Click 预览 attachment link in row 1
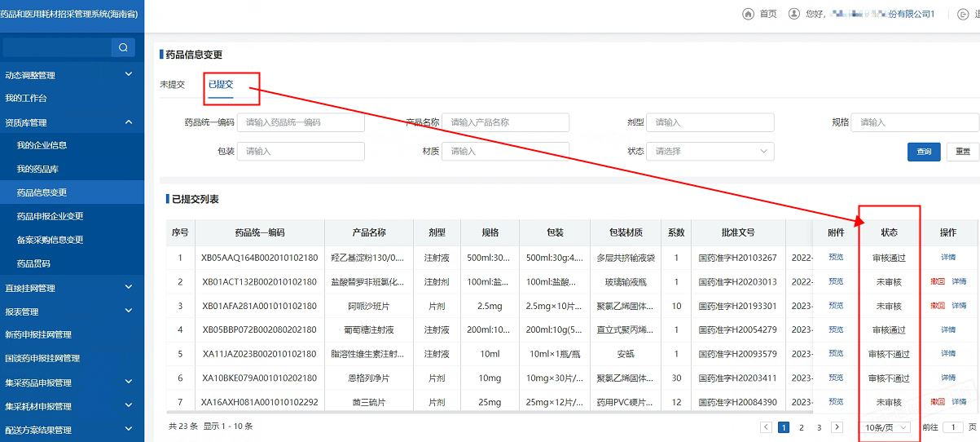 point(836,257)
